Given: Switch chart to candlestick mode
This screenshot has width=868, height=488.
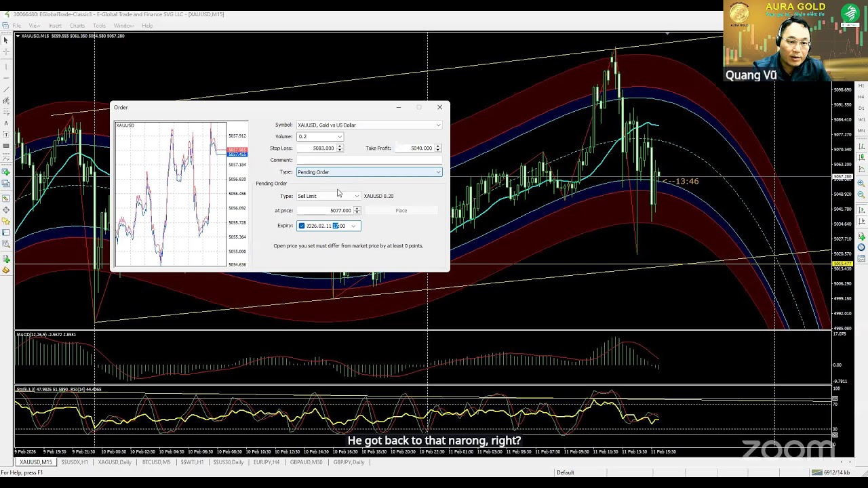Looking at the screenshot, I should click(862, 158).
